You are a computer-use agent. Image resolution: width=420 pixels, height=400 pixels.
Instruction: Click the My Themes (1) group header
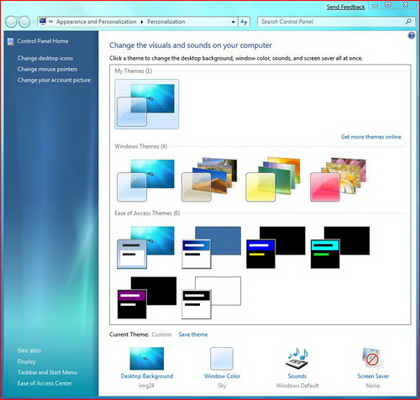tap(133, 71)
